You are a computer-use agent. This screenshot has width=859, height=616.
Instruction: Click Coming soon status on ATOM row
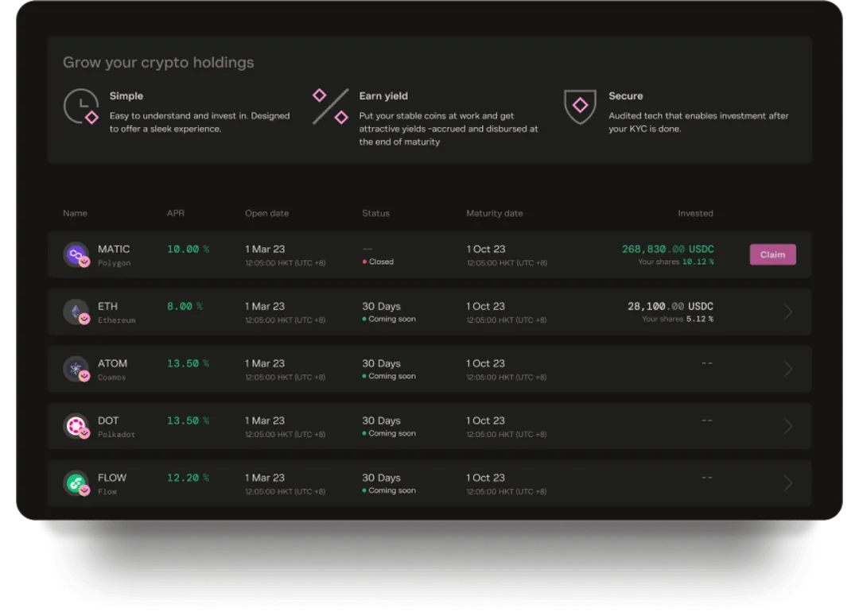click(389, 376)
